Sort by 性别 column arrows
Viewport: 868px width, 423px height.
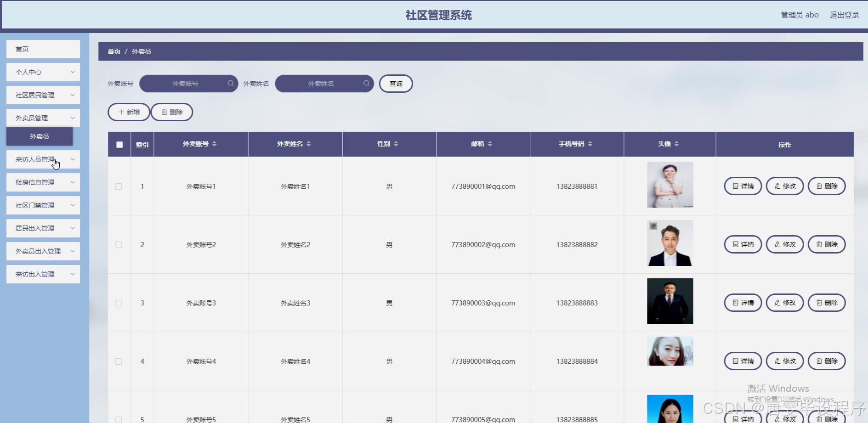click(x=396, y=144)
